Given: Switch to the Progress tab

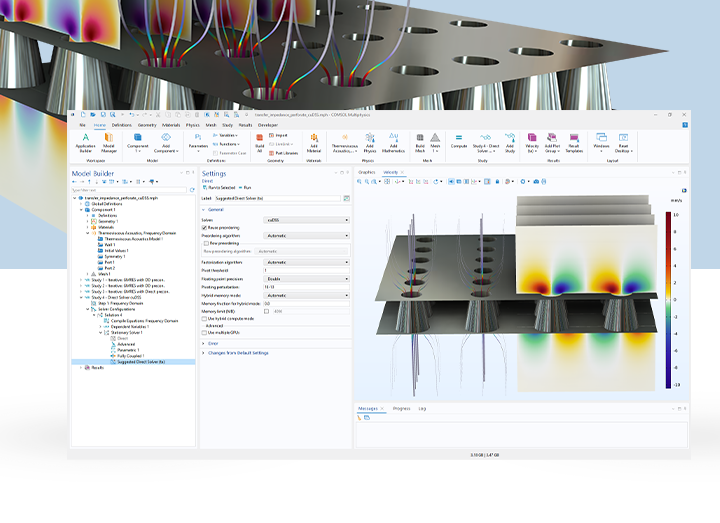Looking at the screenshot, I should pyautogui.click(x=401, y=408).
